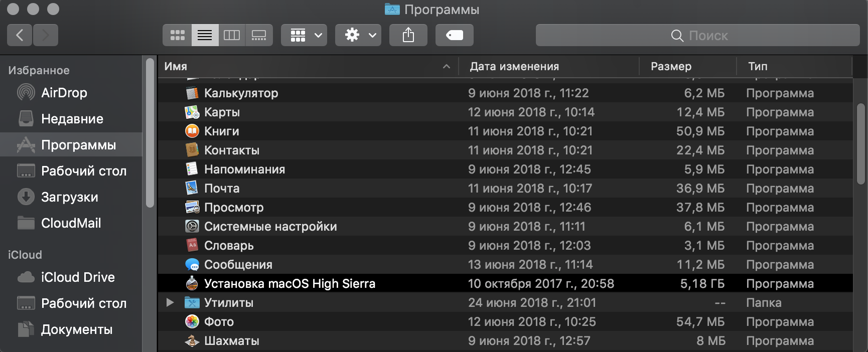Click the Шахматы app icon
Screen dimensions: 868x352
[192, 340]
